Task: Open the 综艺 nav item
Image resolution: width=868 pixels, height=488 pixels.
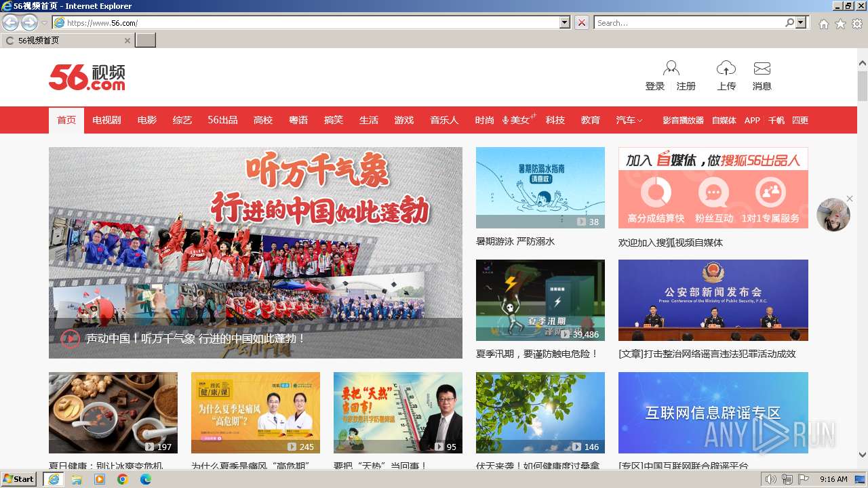Action: tap(182, 120)
